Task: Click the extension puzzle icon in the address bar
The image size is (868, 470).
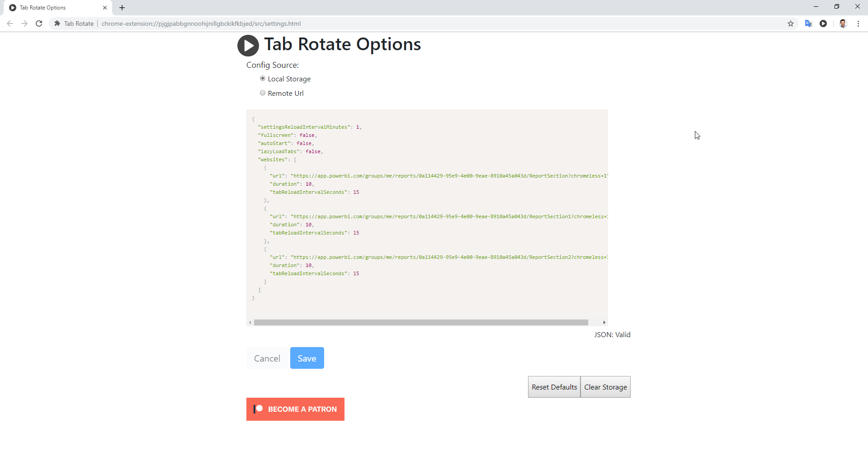Action: coord(57,23)
